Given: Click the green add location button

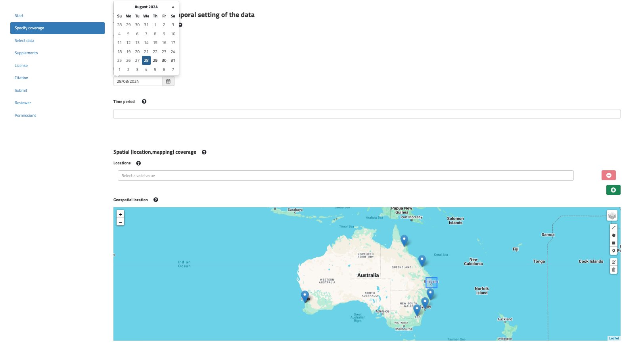Looking at the screenshot, I should [x=613, y=190].
